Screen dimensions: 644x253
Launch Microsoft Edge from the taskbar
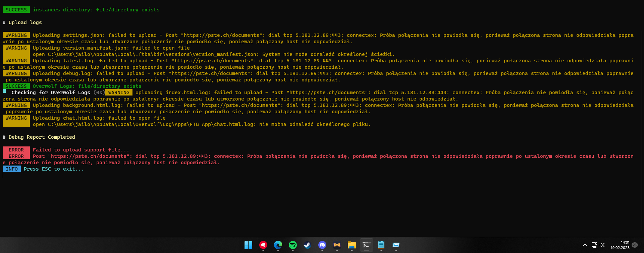click(278, 245)
